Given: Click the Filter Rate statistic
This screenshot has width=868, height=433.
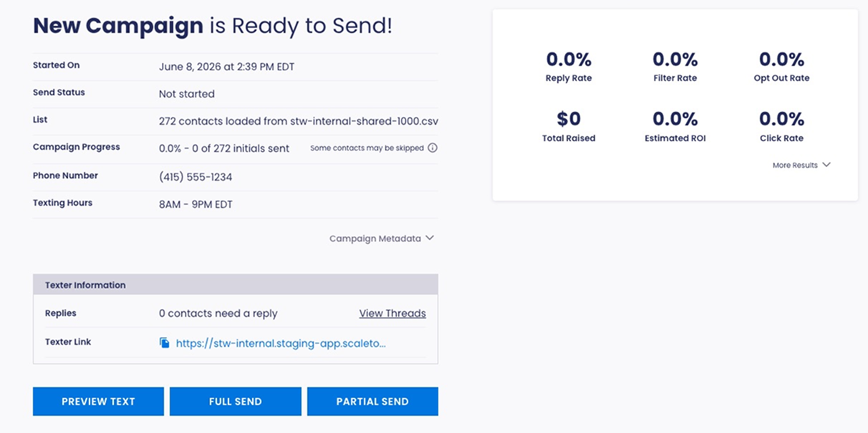Looking at the screenshot, I should tap(675, 66).
